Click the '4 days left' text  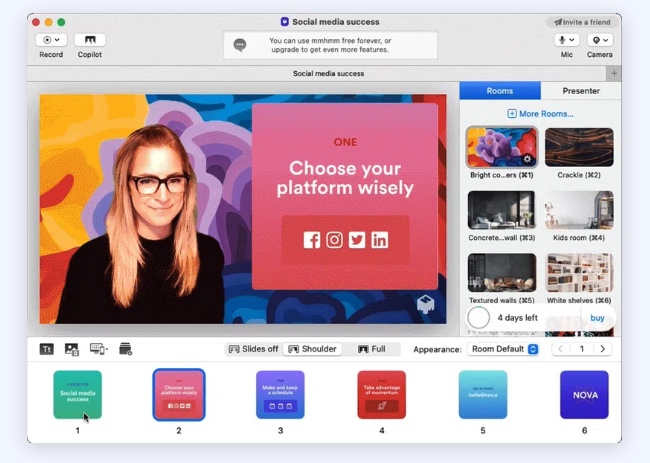point(517,318)
